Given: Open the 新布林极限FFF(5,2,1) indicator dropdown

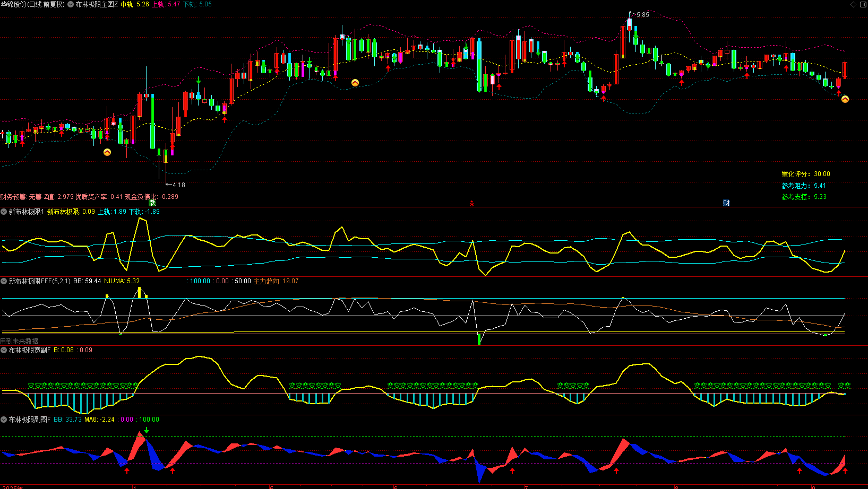Looking at the screenshot, I should [4, 281].
